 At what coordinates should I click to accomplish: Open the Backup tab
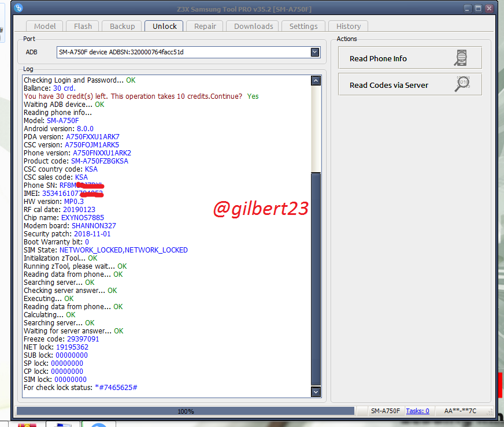click(x=122, y=26)
